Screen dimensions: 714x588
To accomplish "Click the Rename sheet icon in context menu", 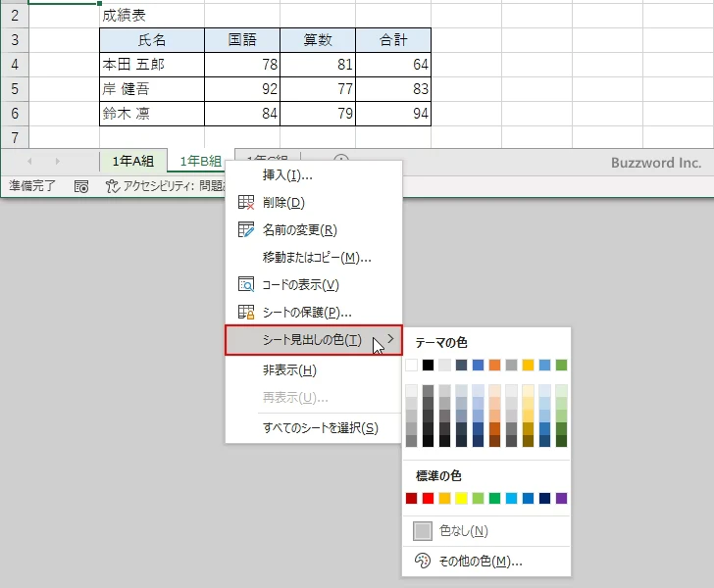I will click(x=246, y=230).
